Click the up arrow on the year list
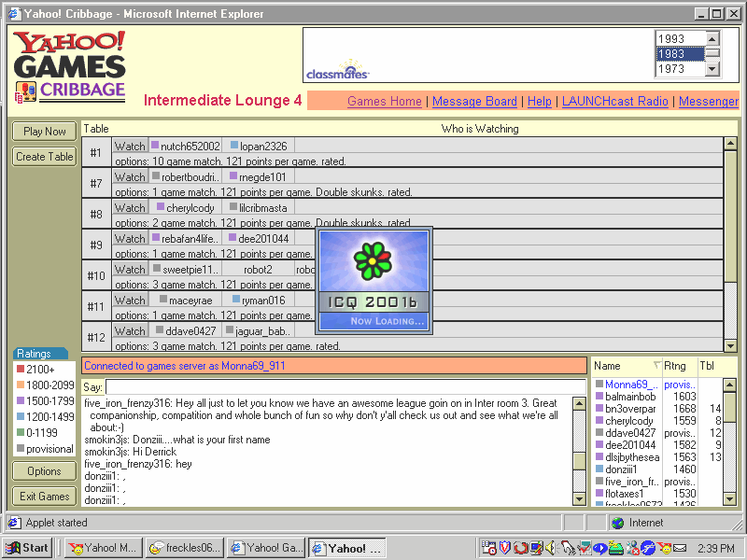Screen dimensions: 747x560 click(712, 38)
